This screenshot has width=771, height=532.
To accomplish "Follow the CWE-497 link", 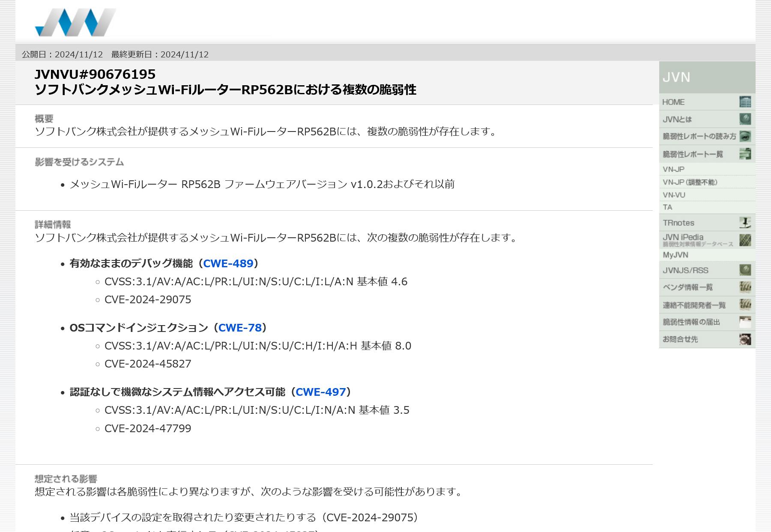I will (321, 392).
